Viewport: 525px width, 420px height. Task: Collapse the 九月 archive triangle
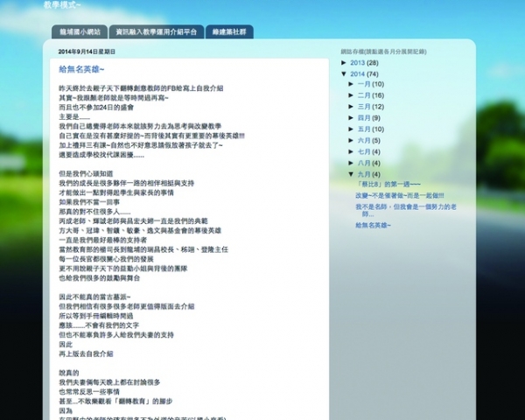351,174
